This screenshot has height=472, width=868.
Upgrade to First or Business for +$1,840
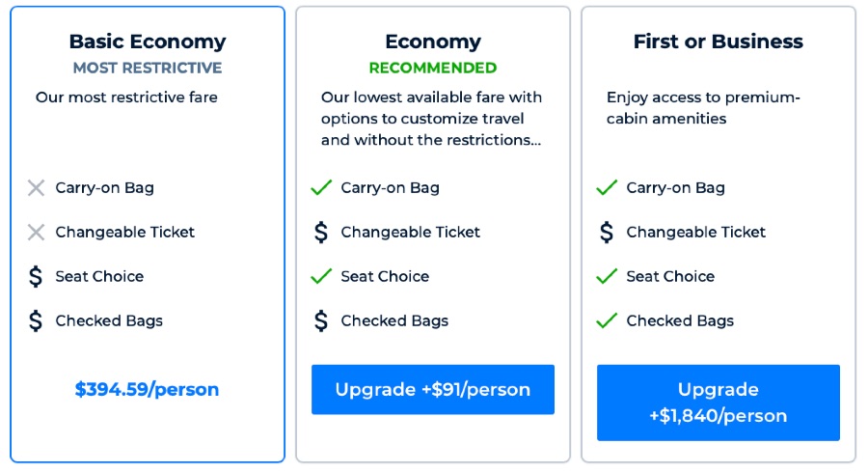coord(719,403)
